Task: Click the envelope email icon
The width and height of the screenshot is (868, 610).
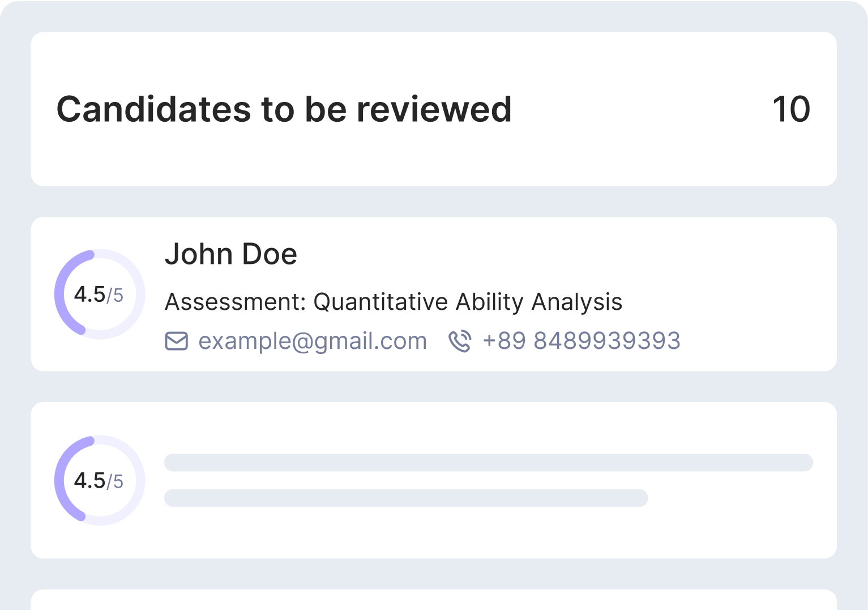Action: [x=176, y=342]
